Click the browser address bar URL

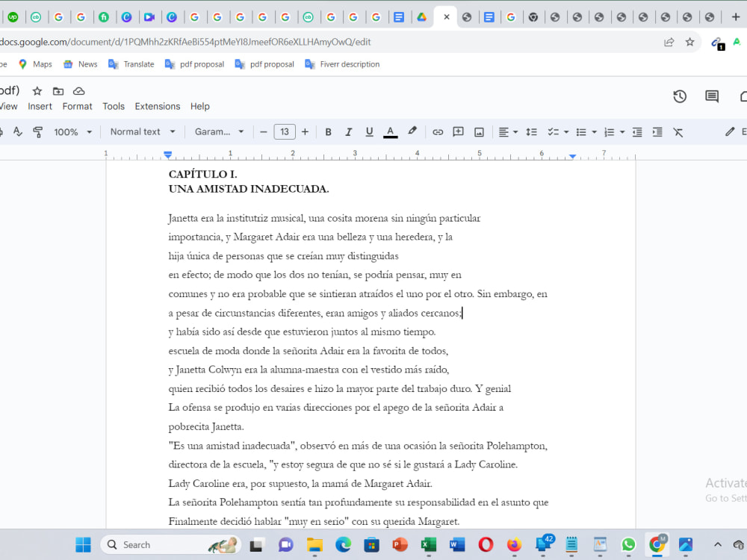pyautogui.click(x=185, y=42)
